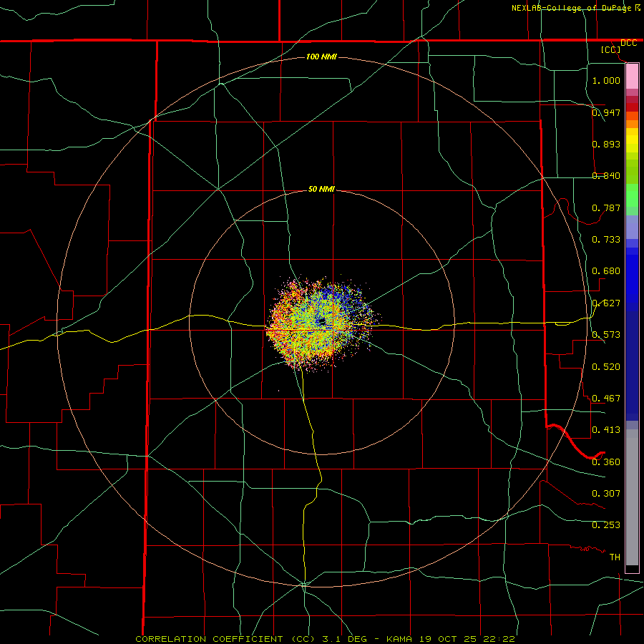644x644 pixels.
Task: Select the 0.947 legend value
Action: coord(606,112)
